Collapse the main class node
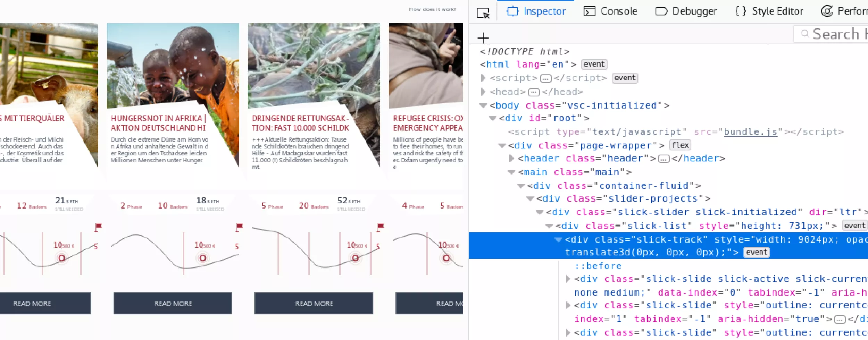The image size is (868, 340). 511,172
